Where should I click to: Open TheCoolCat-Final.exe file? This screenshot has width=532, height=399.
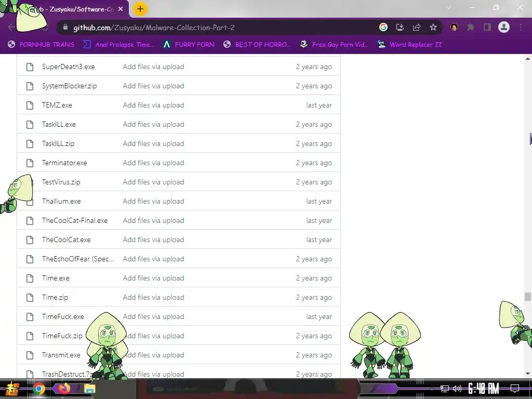pos(75,220)
